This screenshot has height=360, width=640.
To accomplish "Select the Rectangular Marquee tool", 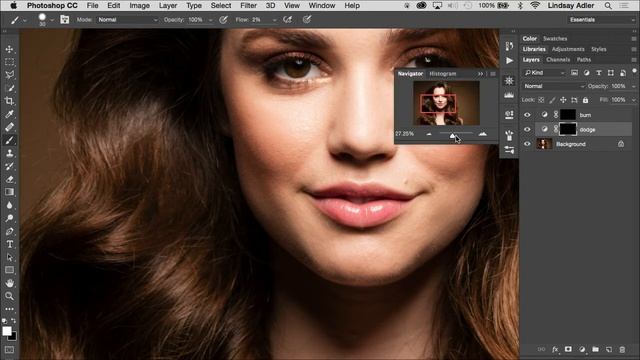I will point(9,62).
